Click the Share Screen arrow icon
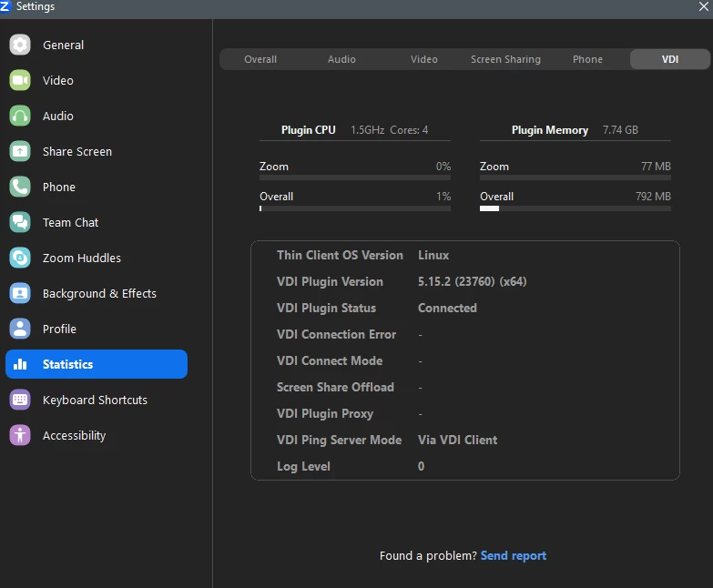This screenshot has width=713, height=588. pos(20,151)
